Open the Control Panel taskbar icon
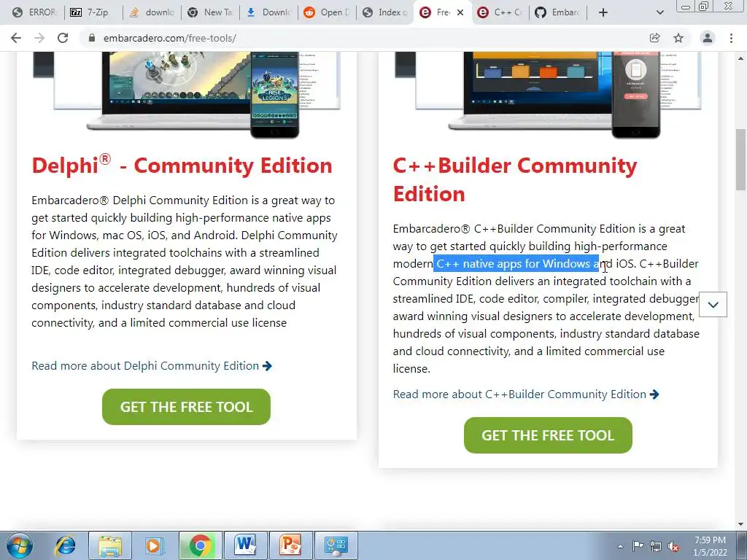The width and height of the screenshot is (747, 560). pos(336,545)
